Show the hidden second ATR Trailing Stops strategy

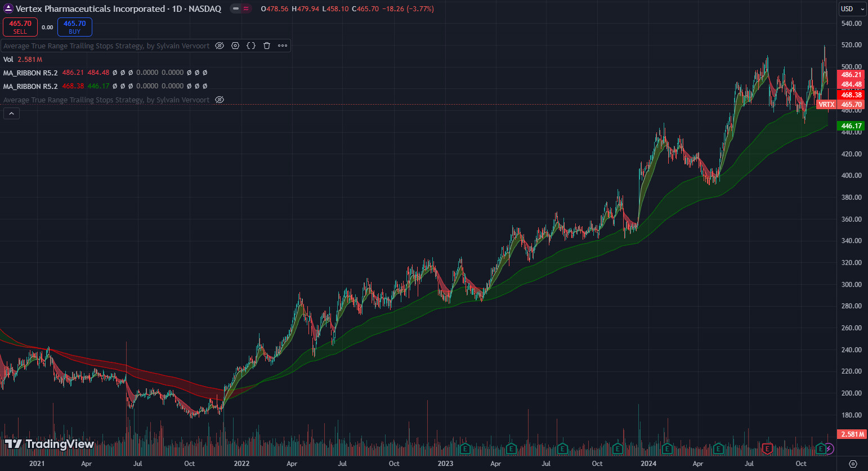[x=220, y=100]
